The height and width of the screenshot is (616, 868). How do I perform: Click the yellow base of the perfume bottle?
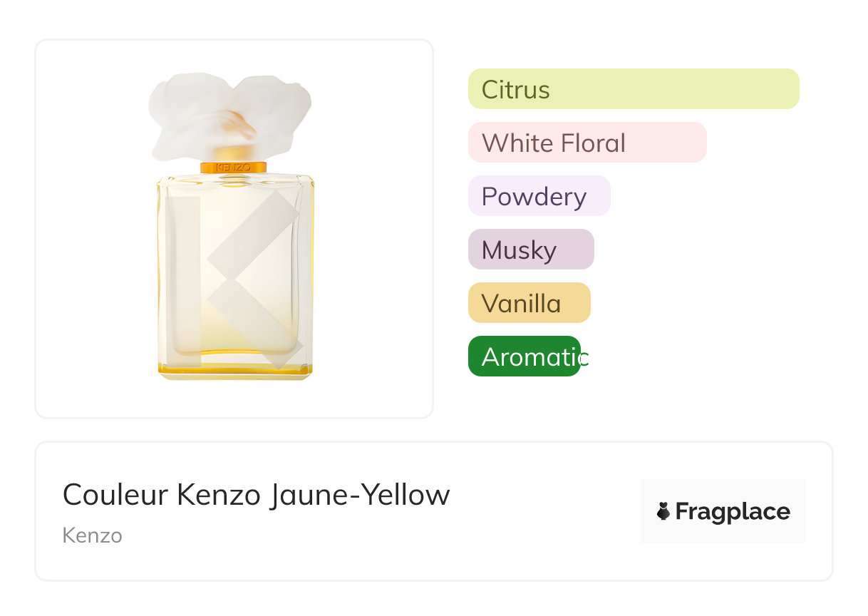click(x=235, y=371)
